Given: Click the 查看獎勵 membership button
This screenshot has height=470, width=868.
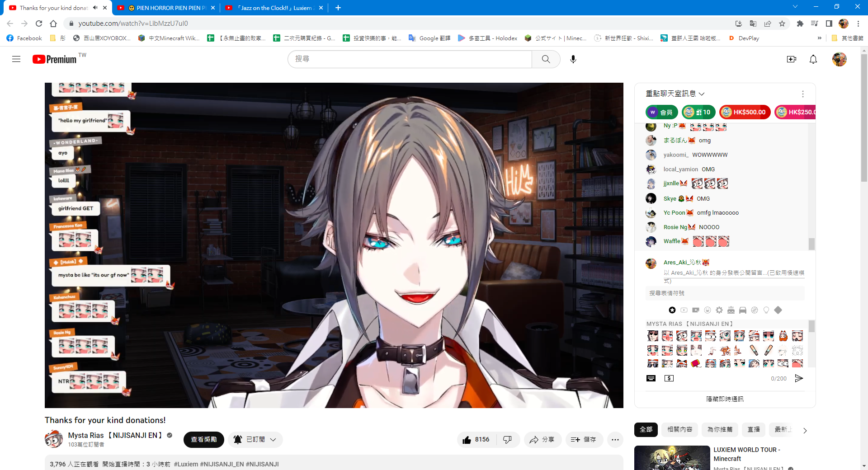Looking at the screenshot, I should (x=203, y=440).
